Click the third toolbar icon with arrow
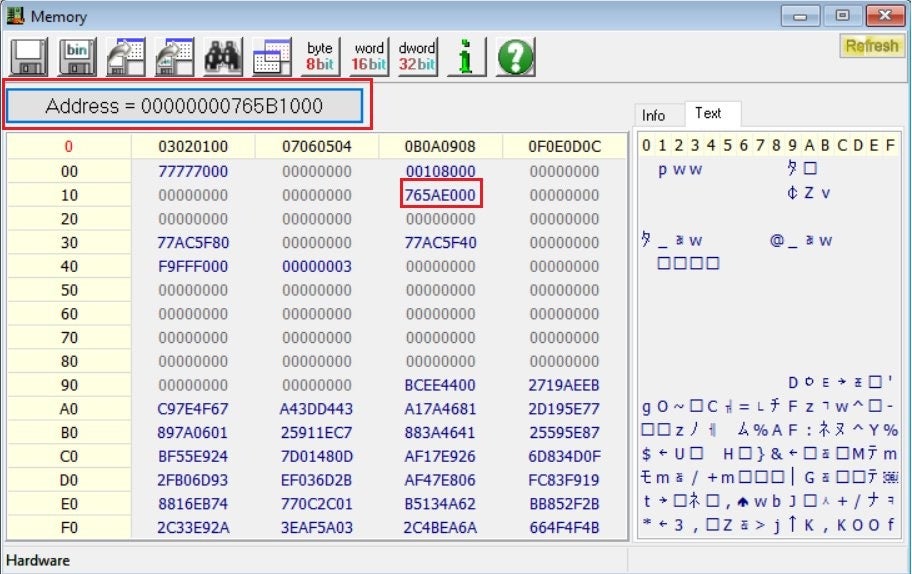This screenshot has height=574, width=912. tap(126, 56)
